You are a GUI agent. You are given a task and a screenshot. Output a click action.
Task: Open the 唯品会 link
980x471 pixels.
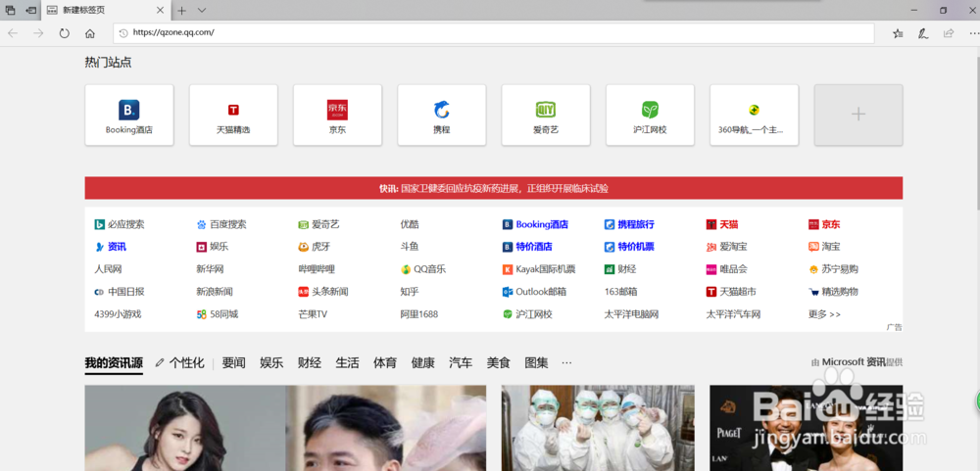727,269
